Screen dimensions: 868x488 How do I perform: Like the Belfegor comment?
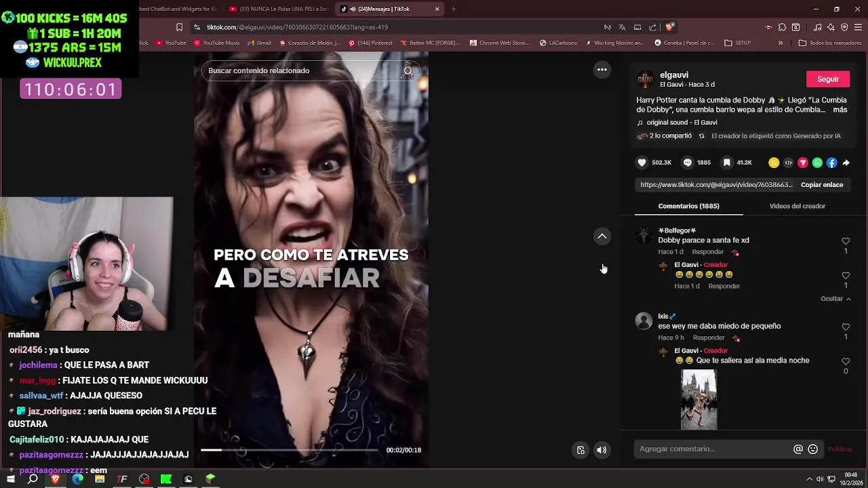pos(846,241)
